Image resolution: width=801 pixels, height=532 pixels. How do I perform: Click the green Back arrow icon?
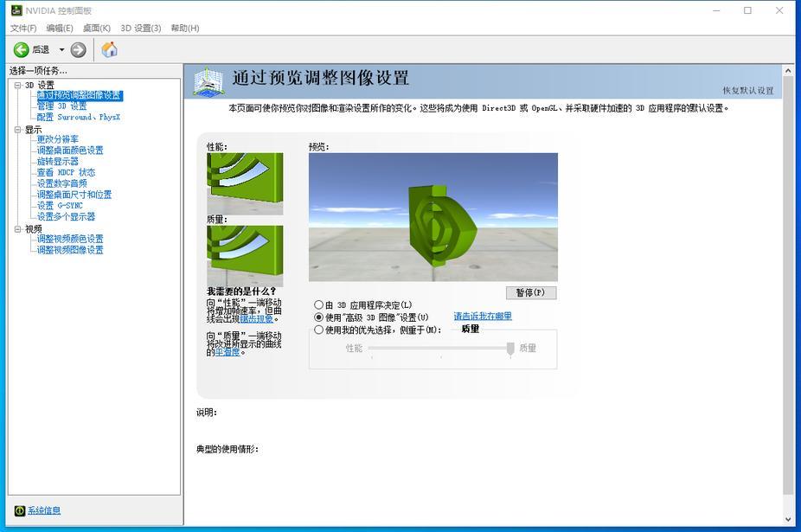pyautogui.click(x=21, y=49)
